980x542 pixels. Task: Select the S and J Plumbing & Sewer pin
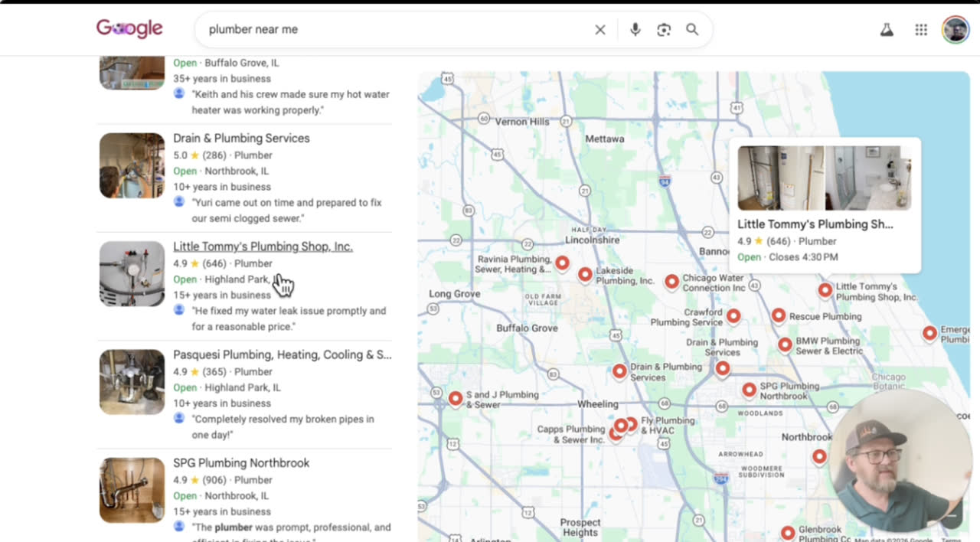tap(456, 398)
